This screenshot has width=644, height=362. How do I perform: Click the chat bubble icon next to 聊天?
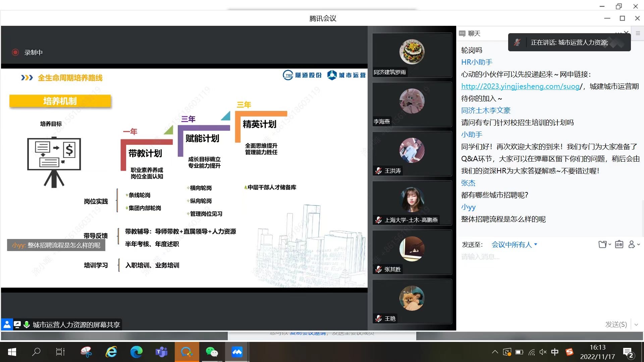coord(462,34)
